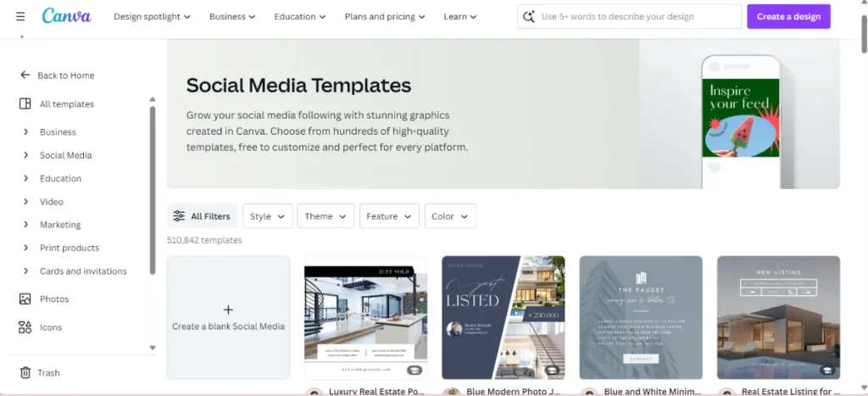The image size is (868, 396).
Task: Click education badge on Luxury Real Estate template
Action: click(x=414, y=370)
